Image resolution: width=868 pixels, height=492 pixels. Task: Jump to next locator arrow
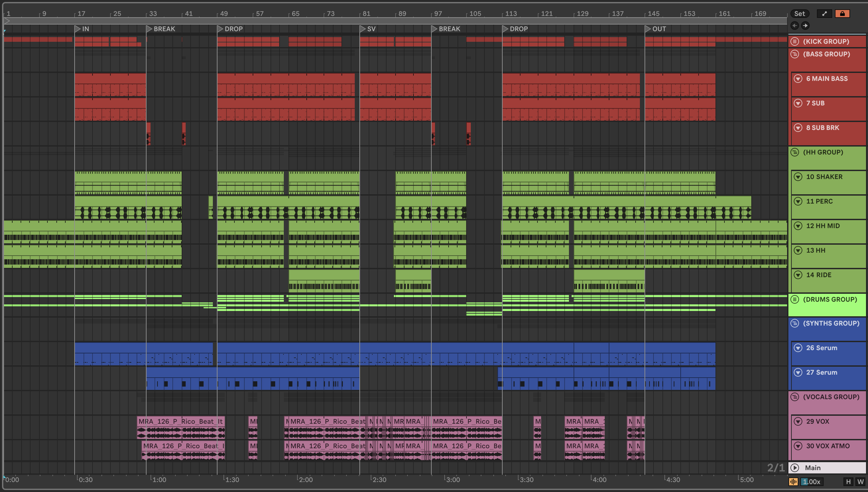[x=805, y=25]
